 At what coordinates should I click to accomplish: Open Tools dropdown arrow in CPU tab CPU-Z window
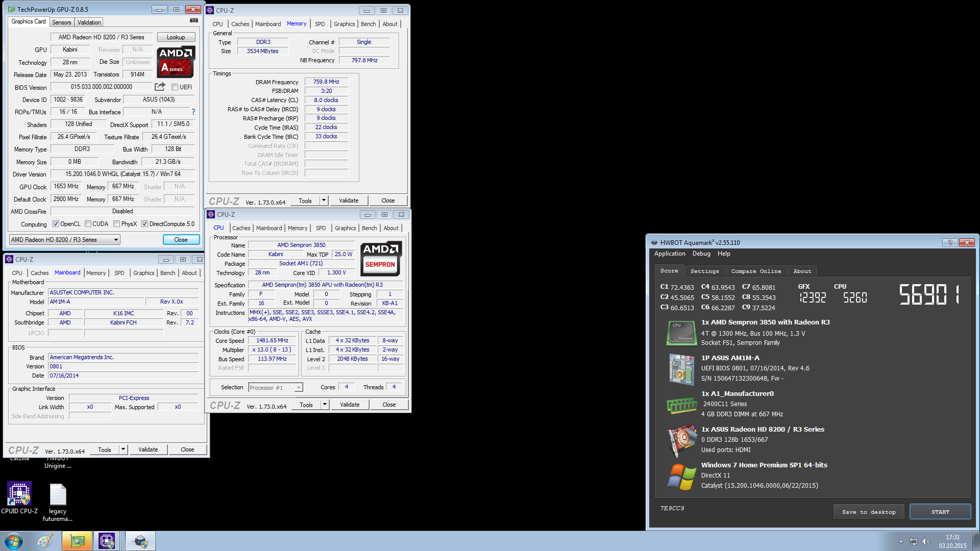coord(325,405)
